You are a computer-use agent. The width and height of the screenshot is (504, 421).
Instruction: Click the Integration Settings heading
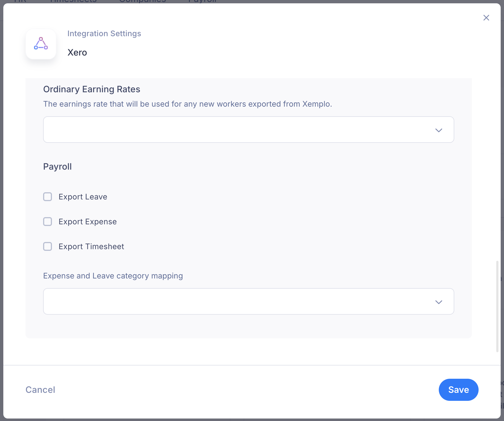point(104,33)
